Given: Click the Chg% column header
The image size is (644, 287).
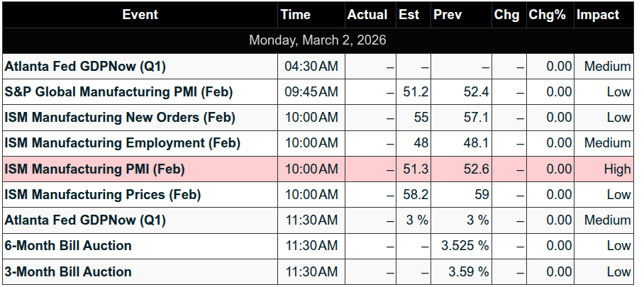Looking at the screenshot, I should 547,14.
